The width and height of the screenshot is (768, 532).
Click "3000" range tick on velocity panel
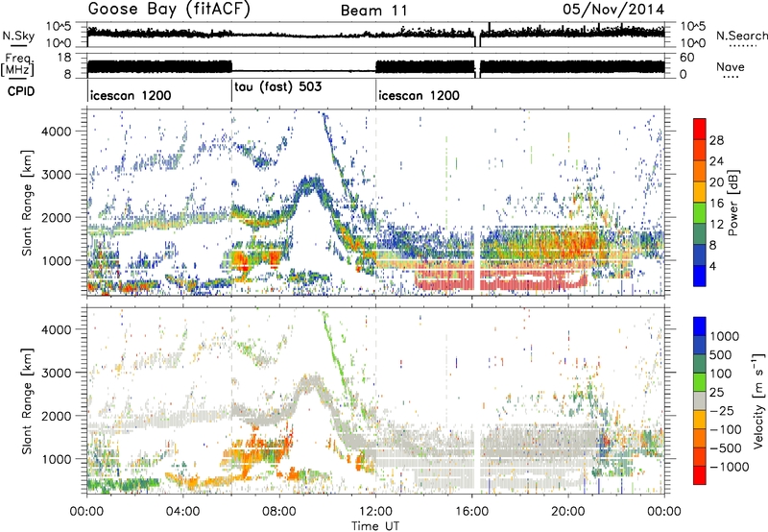56,373
